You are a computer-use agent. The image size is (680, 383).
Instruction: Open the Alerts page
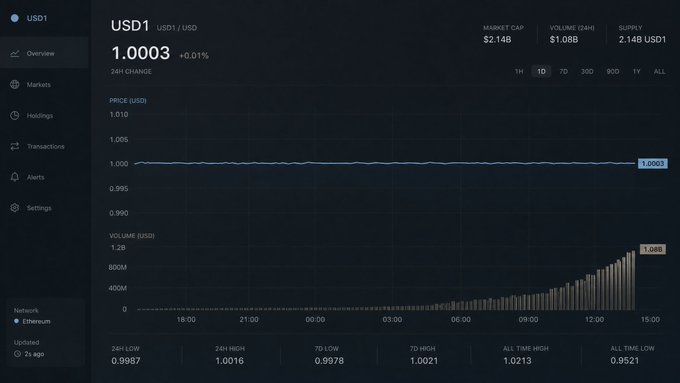[45, 177]
